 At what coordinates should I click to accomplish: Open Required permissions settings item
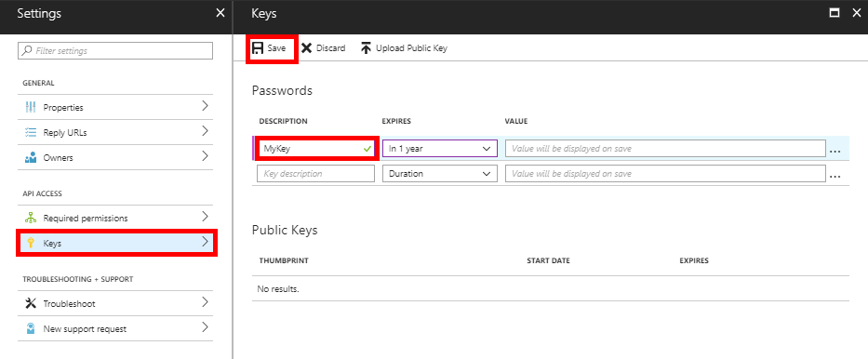tap(115, 218)
